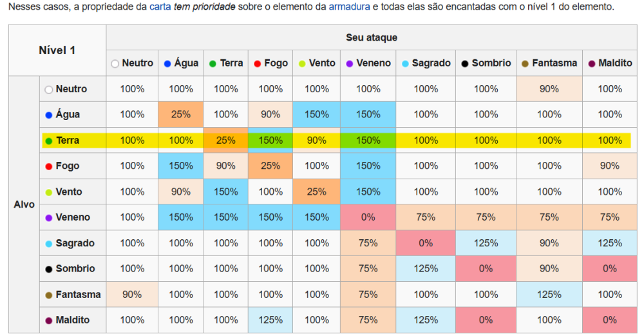Image resolution: width=644 pixels, height=336 pixels.
Task: Click the maroon Maldito dot in row header
Action: pos(49,321)
